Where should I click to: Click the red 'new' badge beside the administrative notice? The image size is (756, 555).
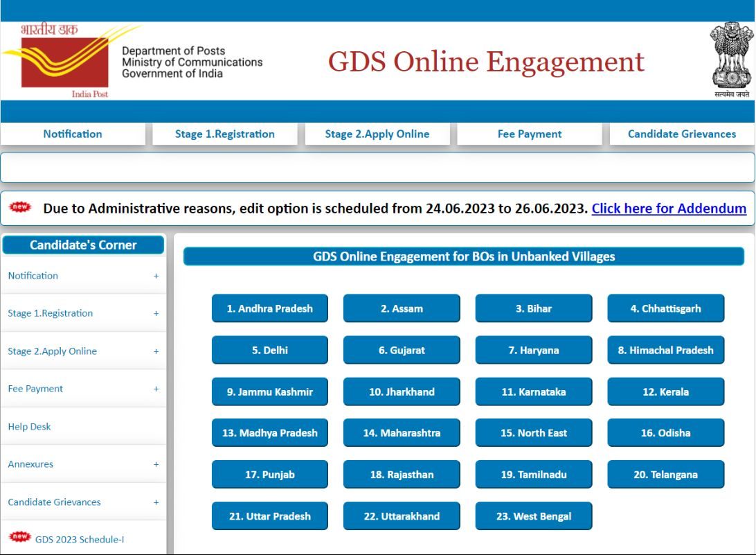click(x=20, y=208)
